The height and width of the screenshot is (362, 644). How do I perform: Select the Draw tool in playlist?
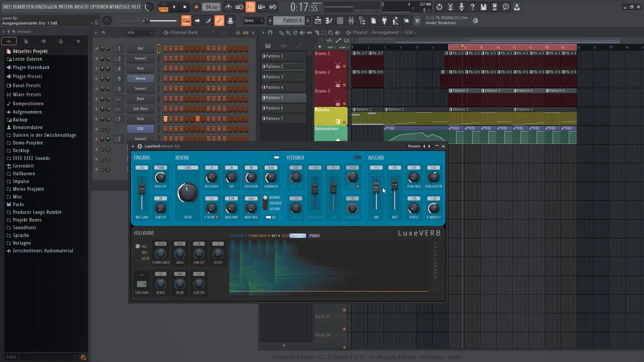click(x=281, y=32)
